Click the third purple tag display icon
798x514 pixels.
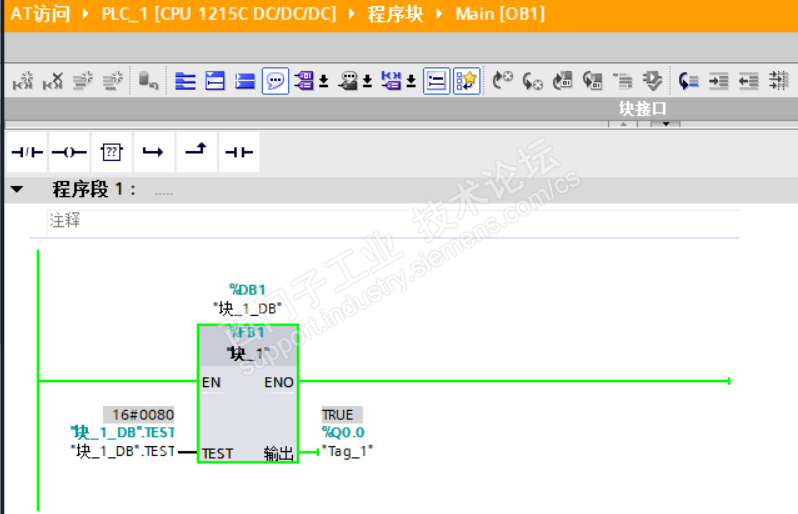pyautogui.click(x=391, y=81)
